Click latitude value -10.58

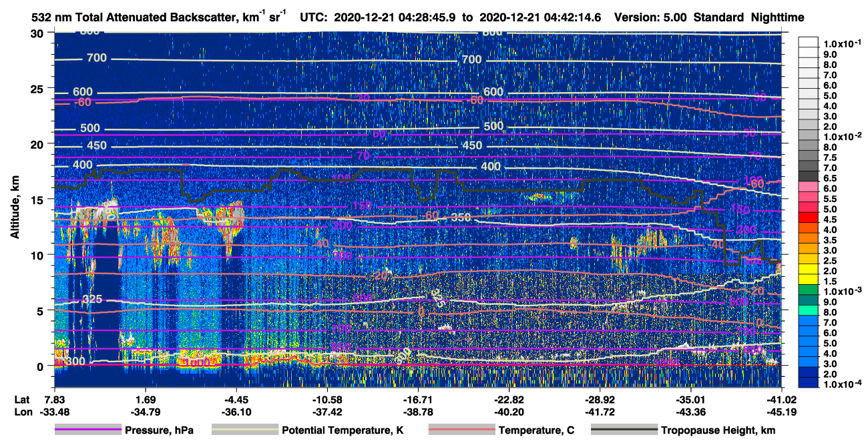tap(327, 400)
